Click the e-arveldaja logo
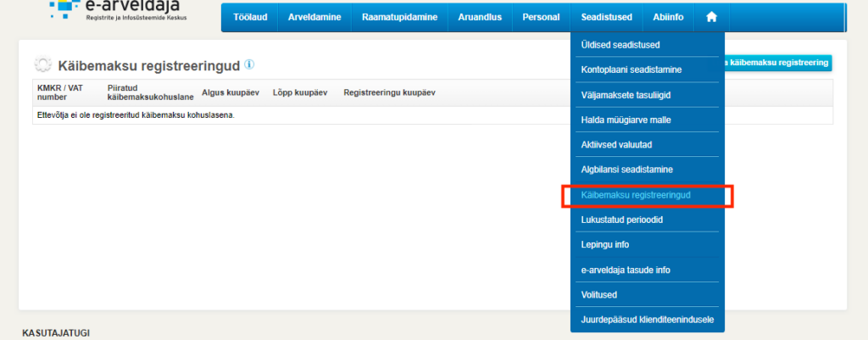 [x=119, y=12]
